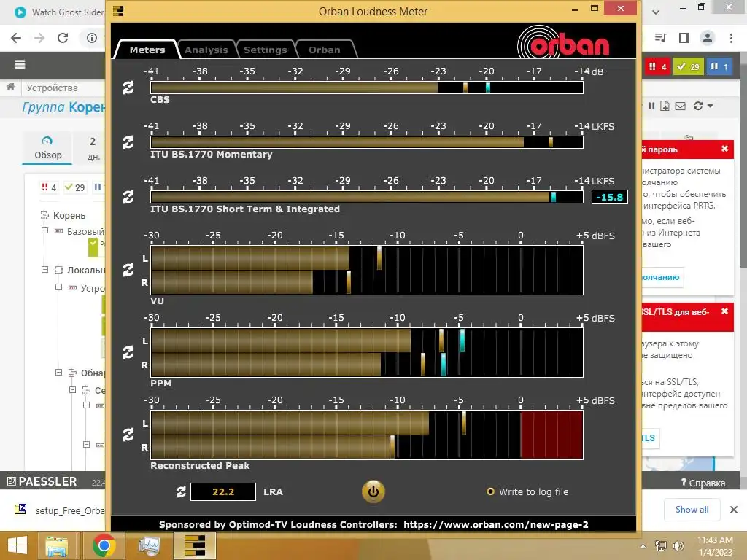Image resolution: width=747 pixels, height=560 pixels.
Task: Open File Explorer from the taskbar
Action: [x=57, y=545]
